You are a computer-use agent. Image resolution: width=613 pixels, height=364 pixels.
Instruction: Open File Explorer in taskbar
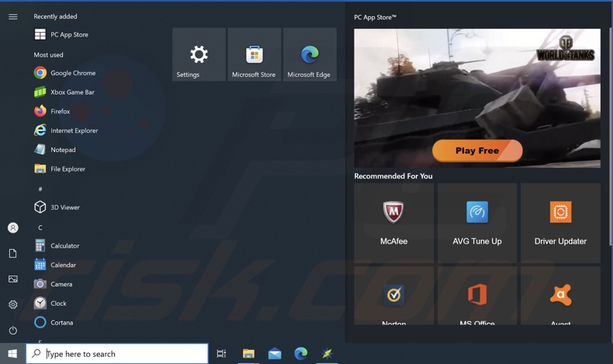coord(248,353)
